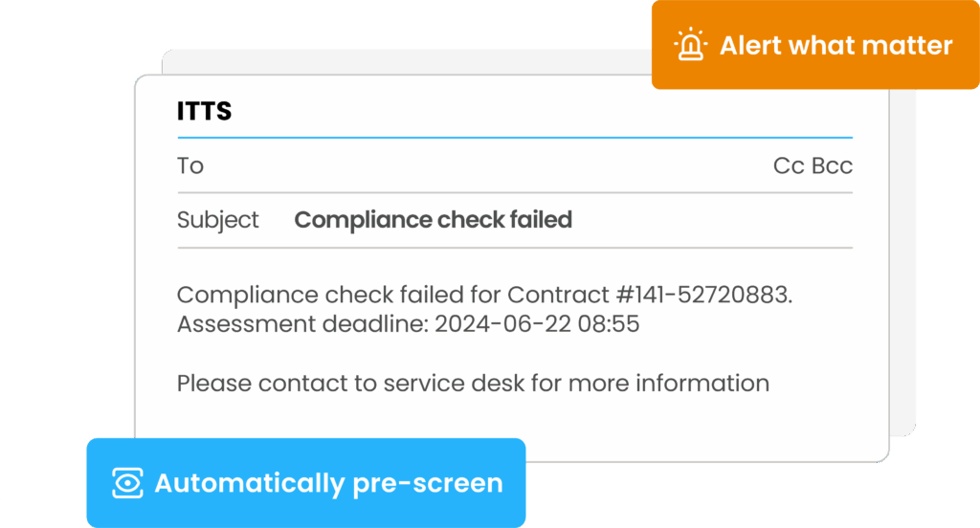
Task: Click the Assessment deadline line
Action: [408, 323]
